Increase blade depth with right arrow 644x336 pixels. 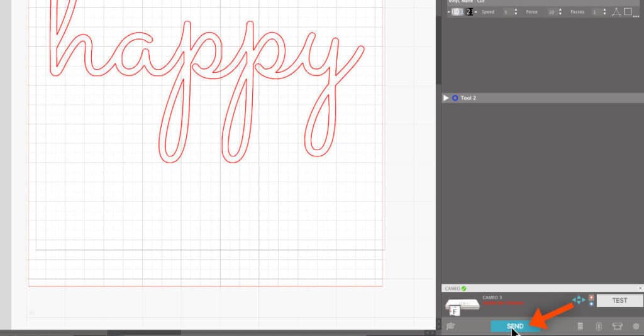[476, 12]
